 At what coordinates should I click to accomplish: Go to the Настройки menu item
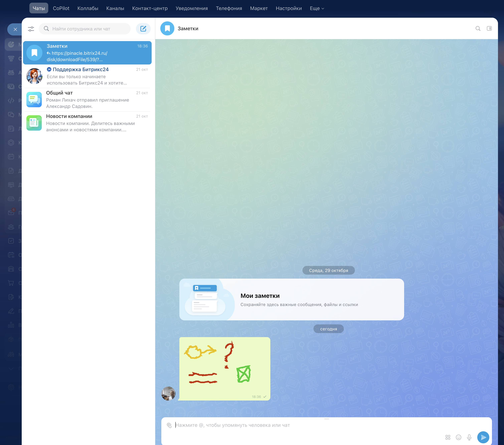[289, 8]
